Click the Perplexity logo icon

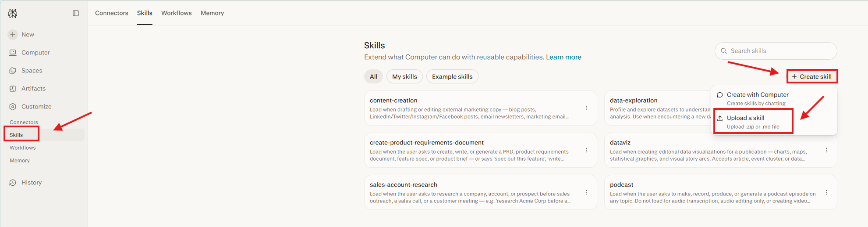point(13,14)
